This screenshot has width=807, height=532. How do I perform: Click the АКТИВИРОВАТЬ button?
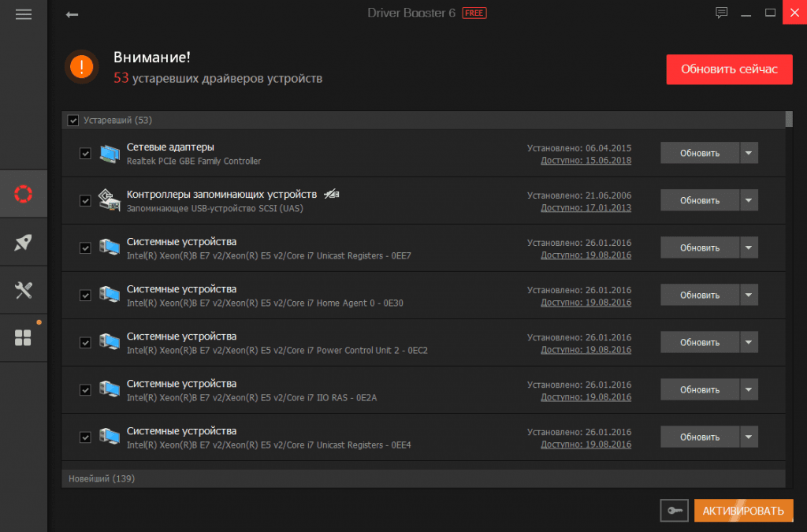743,511
